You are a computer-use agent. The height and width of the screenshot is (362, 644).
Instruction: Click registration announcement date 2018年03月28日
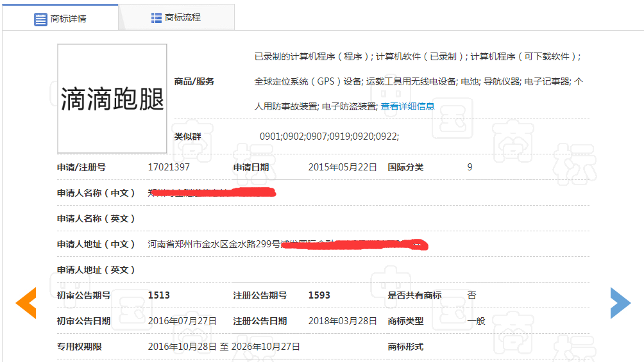tap(343, 321)
